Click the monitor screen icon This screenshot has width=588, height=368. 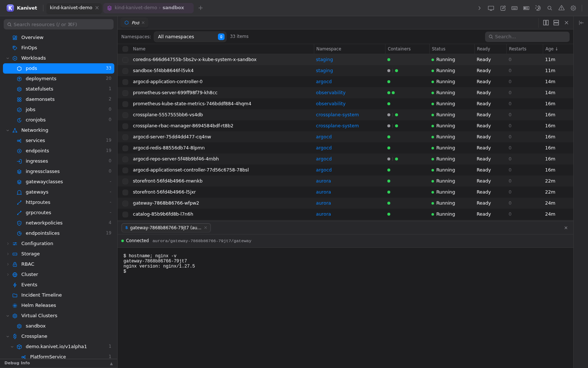[491, 8]
